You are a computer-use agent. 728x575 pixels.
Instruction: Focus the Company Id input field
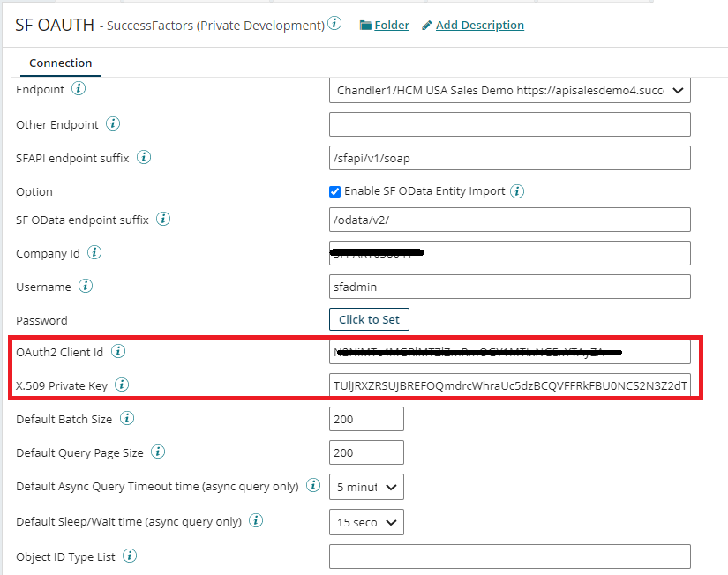(x=510, y=253)
